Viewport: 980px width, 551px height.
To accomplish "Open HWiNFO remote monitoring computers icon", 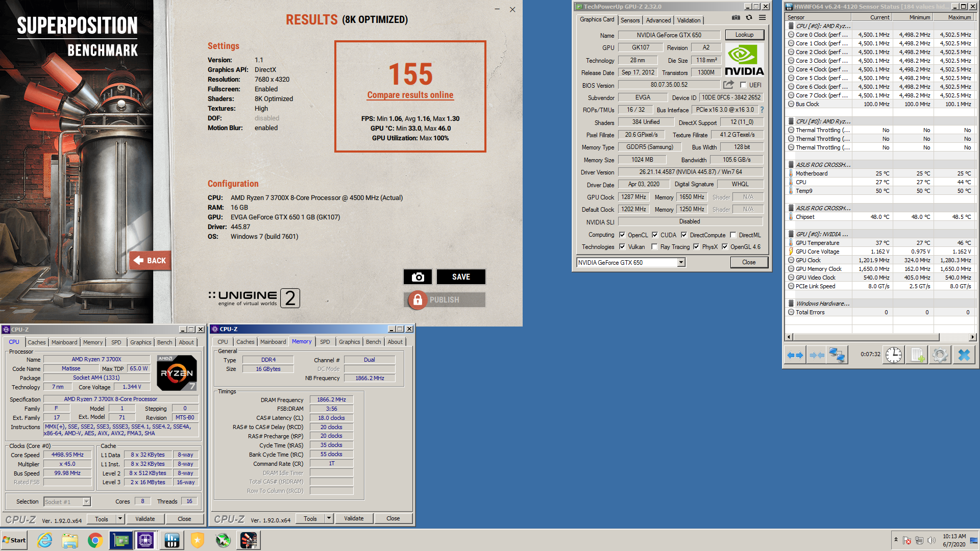I will click(x=838, y=355).
